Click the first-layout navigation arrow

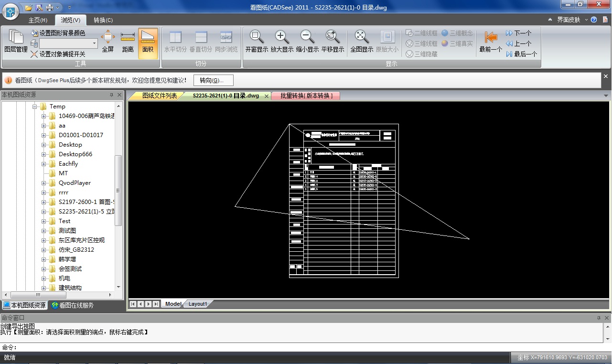pos(133,304)
